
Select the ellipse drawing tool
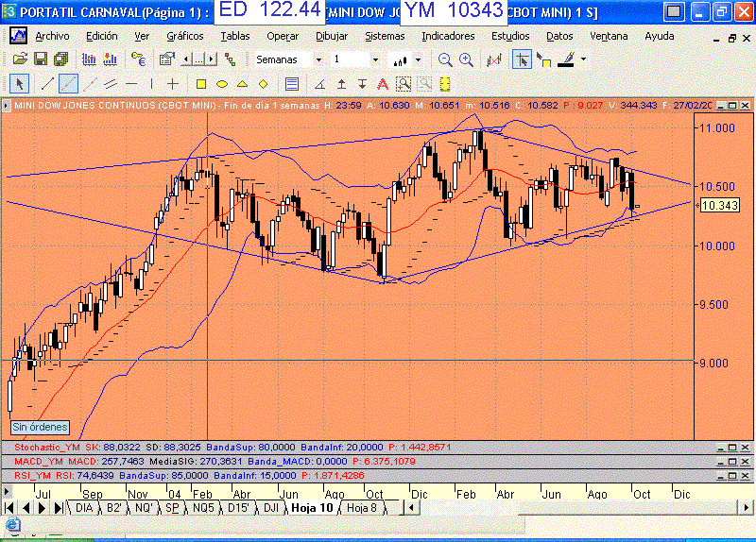[x=222, y=83]
